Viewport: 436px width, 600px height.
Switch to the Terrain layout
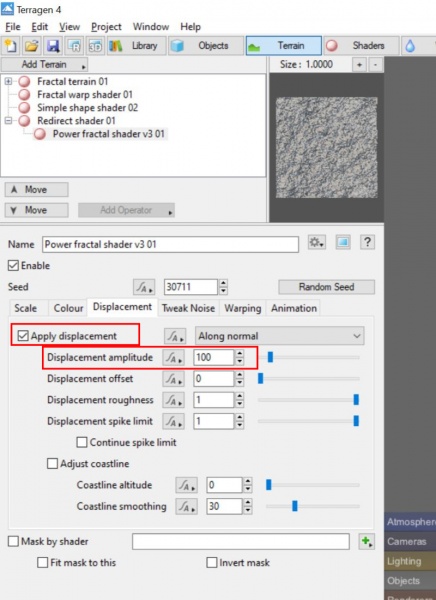pyautogui.click(x=284, y=46)
